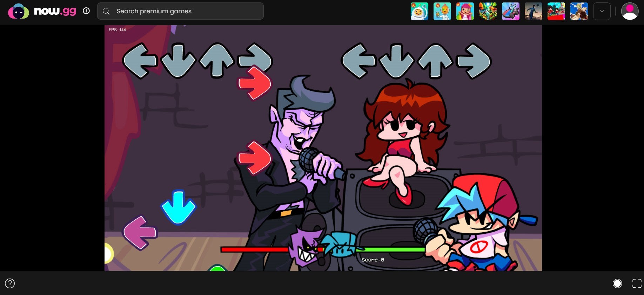Click the Score: 0 text

373,260
